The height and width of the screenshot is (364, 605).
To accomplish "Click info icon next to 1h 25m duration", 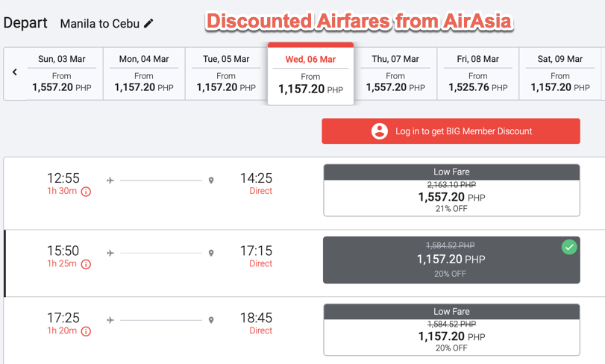I will (x=86, y=264).
